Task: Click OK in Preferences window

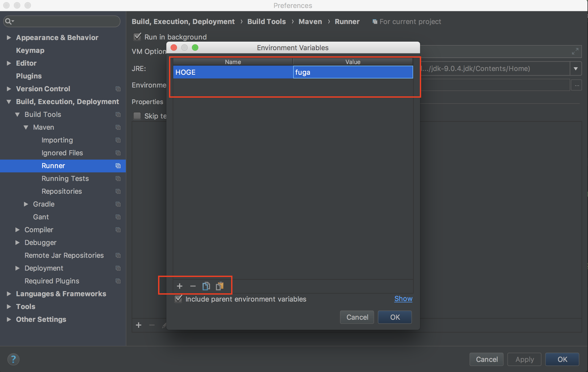Action: tap(562, 359)
